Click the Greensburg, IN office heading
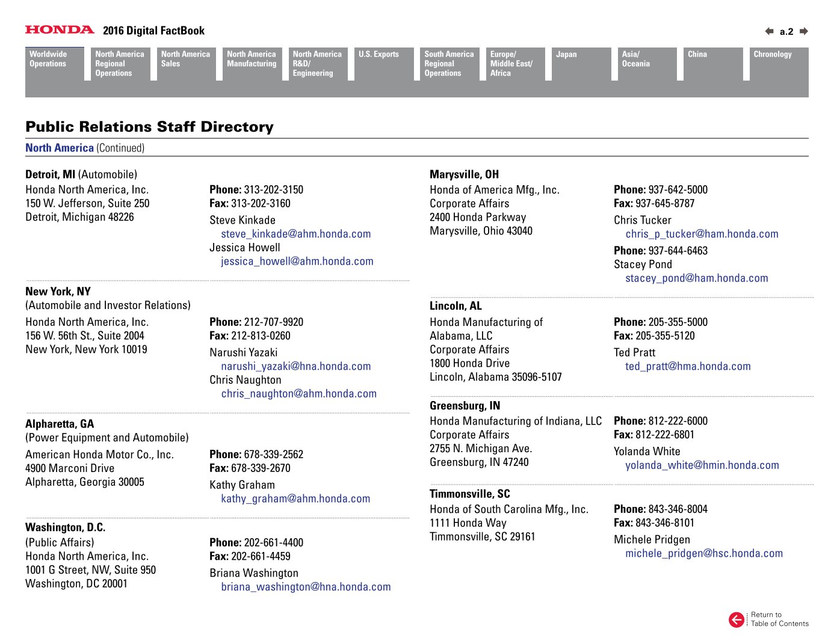The height and width of the screenshot is (644, 834). coord(465,406)
